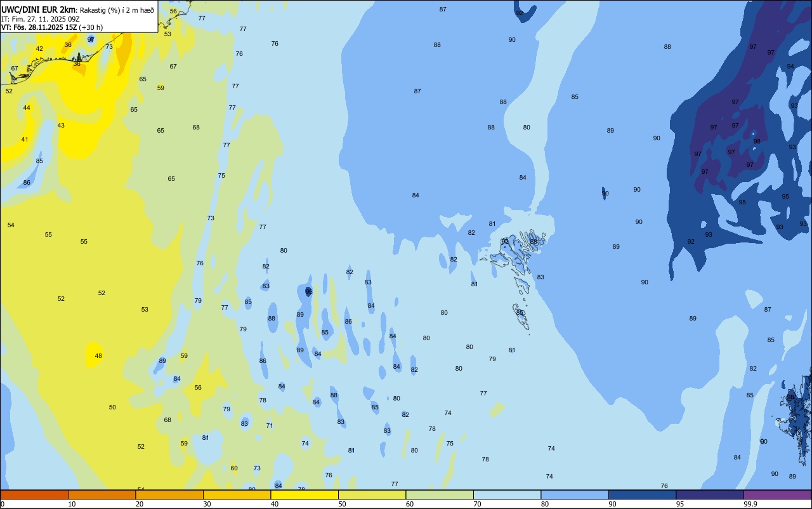
Task: Click the map value '43'
Action: [61, 126]
